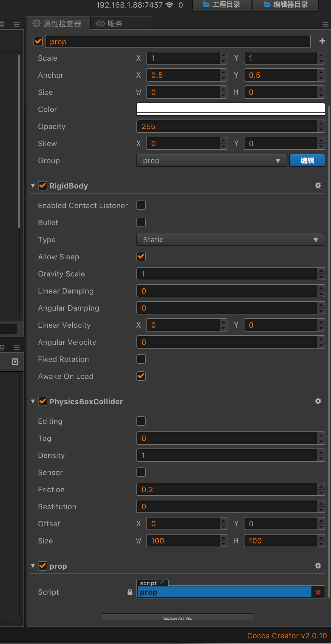Open the Group dropdown set to prop
This screenshot has width=331, height=644.
212,161
